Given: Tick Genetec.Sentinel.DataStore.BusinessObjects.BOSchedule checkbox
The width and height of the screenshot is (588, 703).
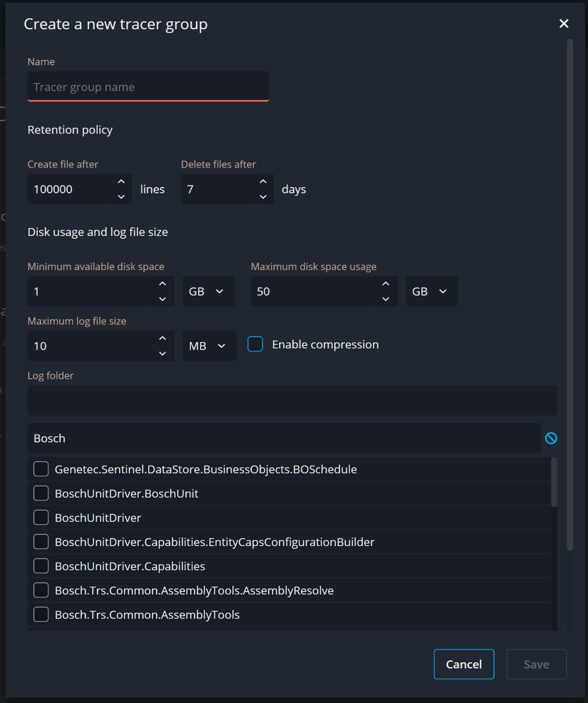Looking at the screenshot, I should point(41,469).
